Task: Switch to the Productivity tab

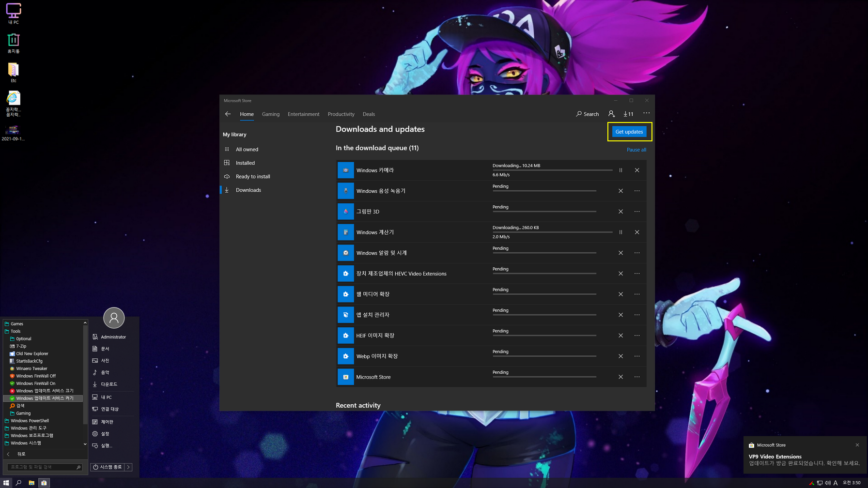Action: point(341,114)
